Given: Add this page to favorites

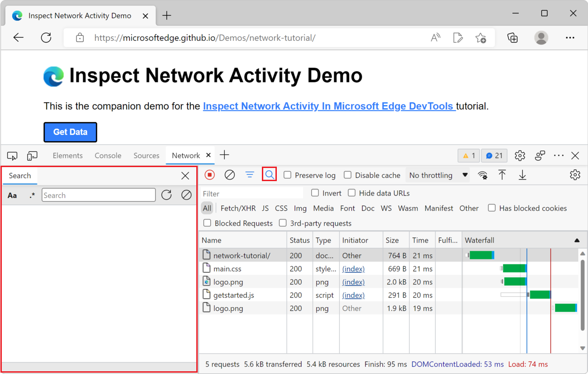Looking at the screenshot, I should click(x=481, y=38).
